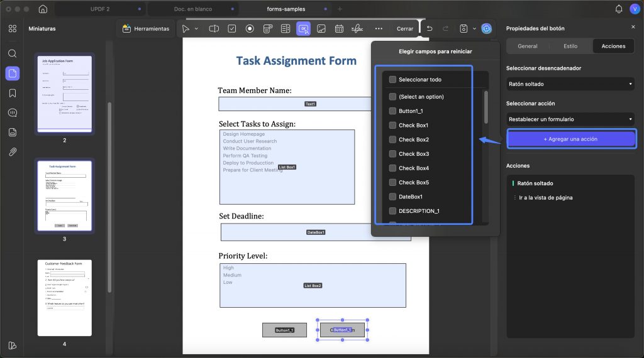Screen dimensions: 644x358
Task: Tick the Check Box2 field checkbox
Action: [x=392, y=140]
